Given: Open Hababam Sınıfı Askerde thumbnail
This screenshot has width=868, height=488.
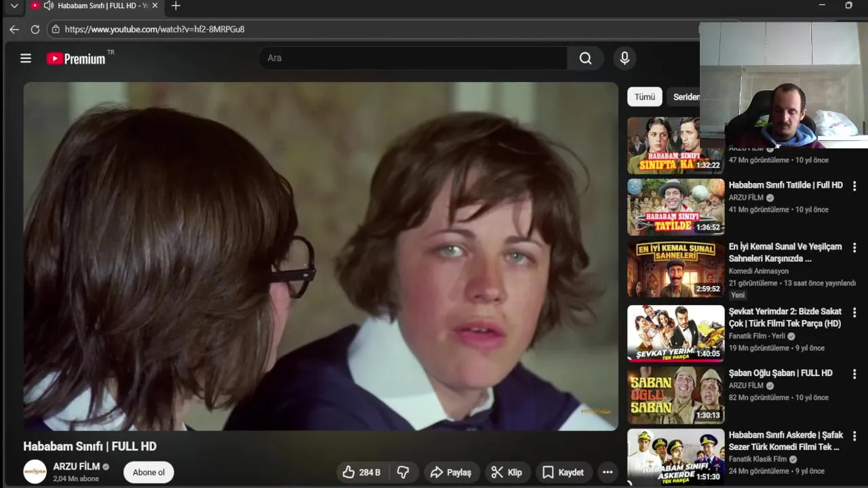Looking at the screenshot, I should (x=675, y=457).
